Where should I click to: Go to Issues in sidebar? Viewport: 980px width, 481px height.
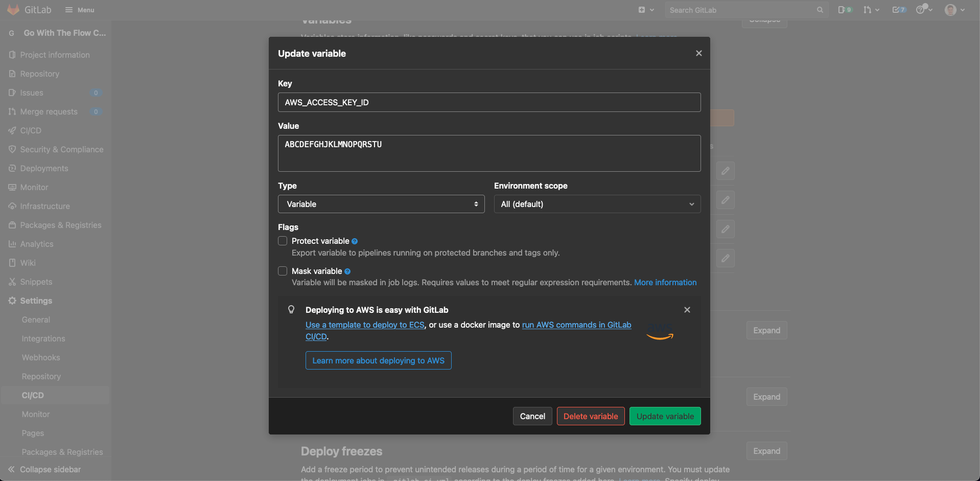click(55, 93)
